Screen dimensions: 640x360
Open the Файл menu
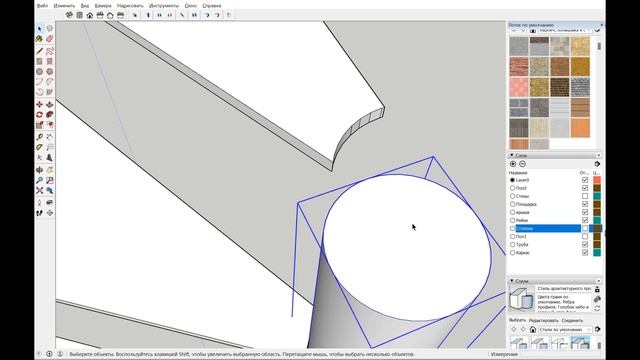42,6
